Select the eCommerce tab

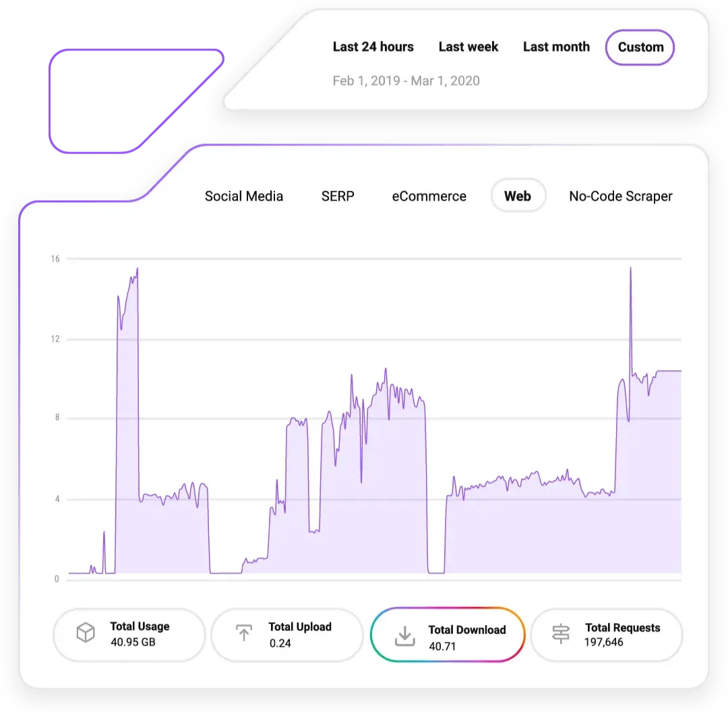[x=429, y=196]
